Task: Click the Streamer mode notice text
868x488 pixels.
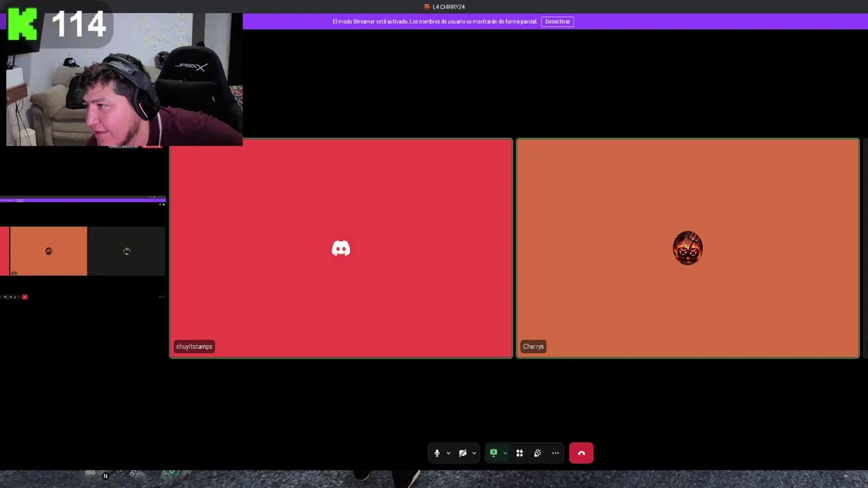Action: (435, 22)
